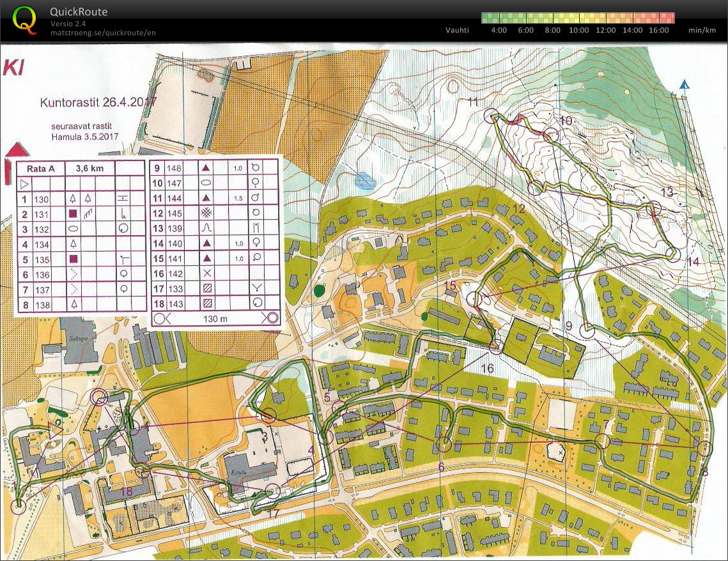Click the blue pond on the map

coord(364,181)
